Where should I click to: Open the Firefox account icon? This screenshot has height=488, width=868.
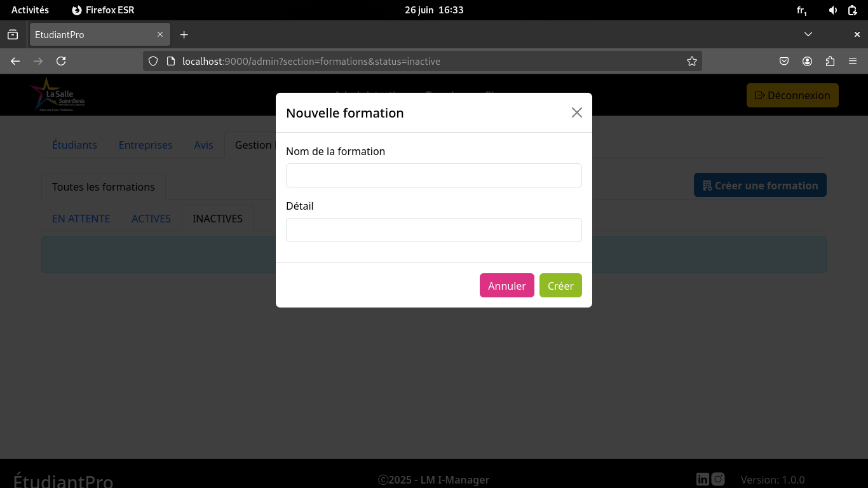pyautogui.click(x=807, y=61)
